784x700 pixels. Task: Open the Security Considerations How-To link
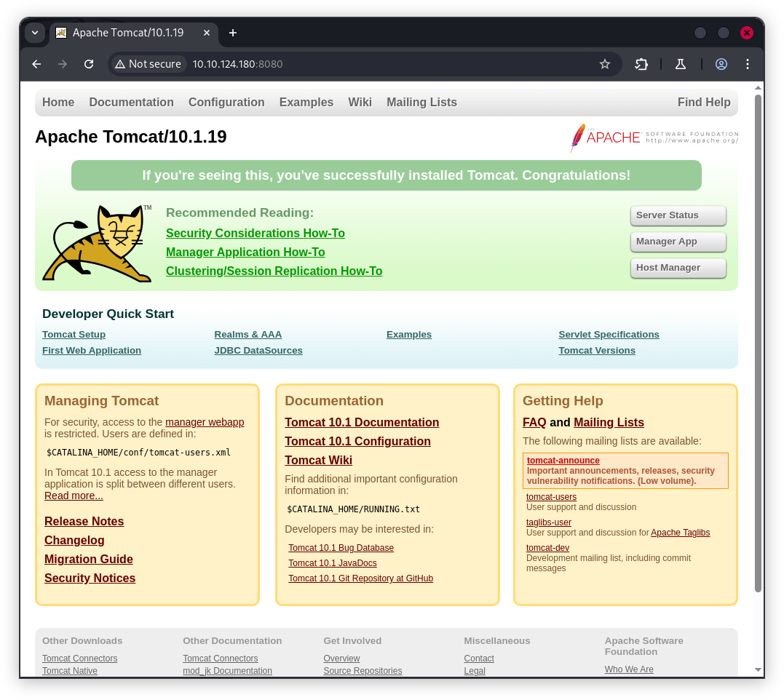(x=255, y=234)
